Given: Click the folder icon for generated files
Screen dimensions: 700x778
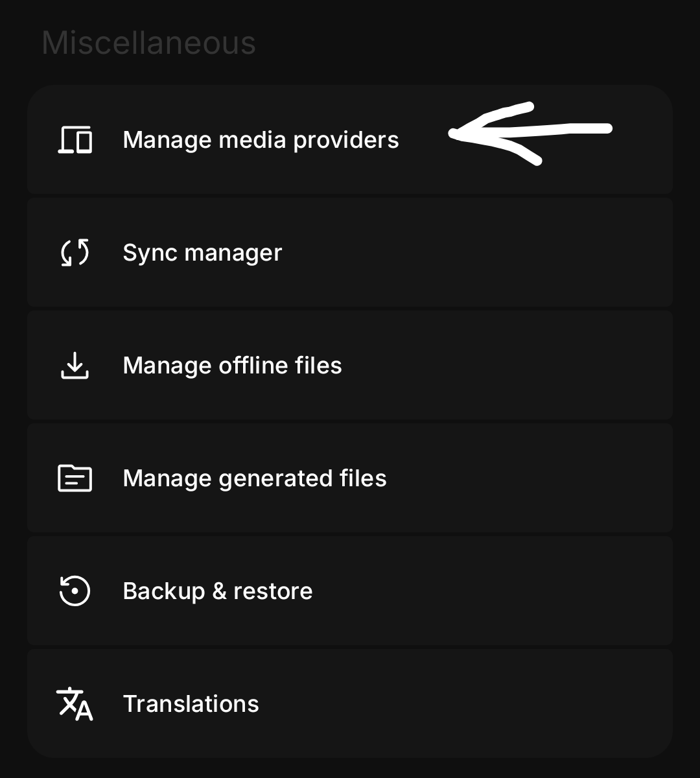Looking at the screenshot, I should pyautogui.click(x=75, y=478).
